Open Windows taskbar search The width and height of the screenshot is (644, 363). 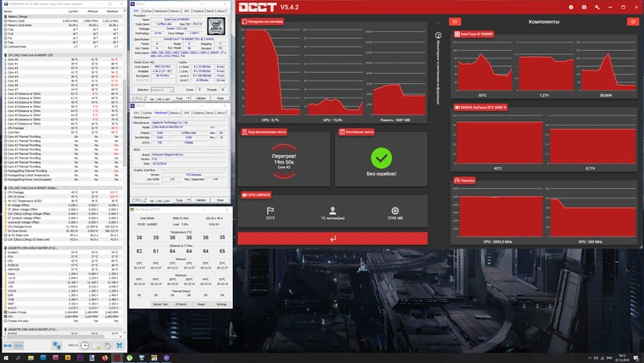[18, 358]
